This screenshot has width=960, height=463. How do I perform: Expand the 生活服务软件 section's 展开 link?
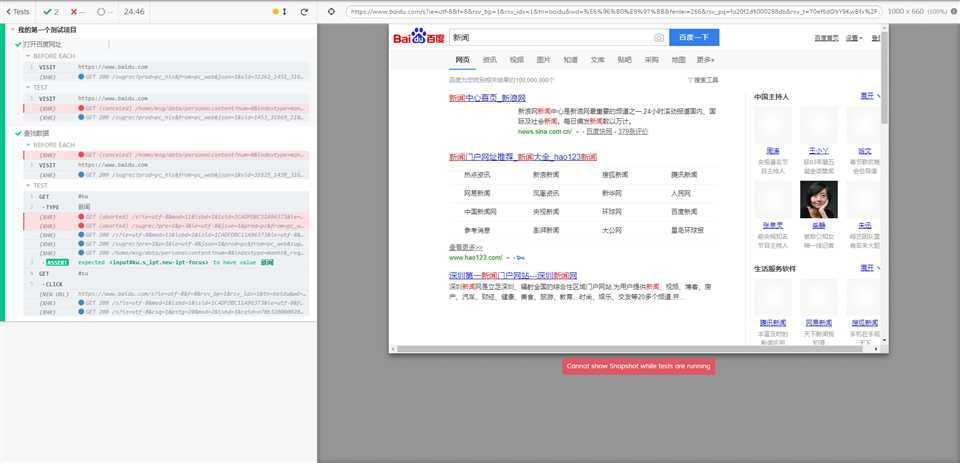[870, 268]
